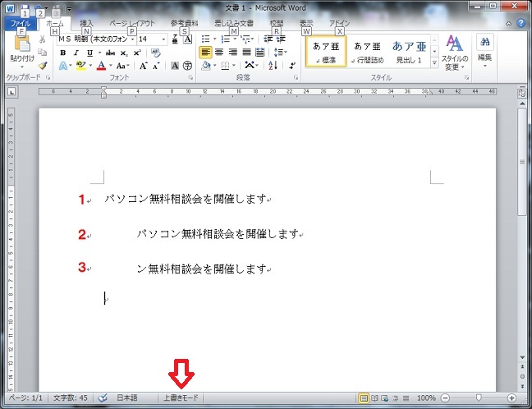532x409 pixels.
Task: Click the Zoom Out minus button
Action: 445,398
